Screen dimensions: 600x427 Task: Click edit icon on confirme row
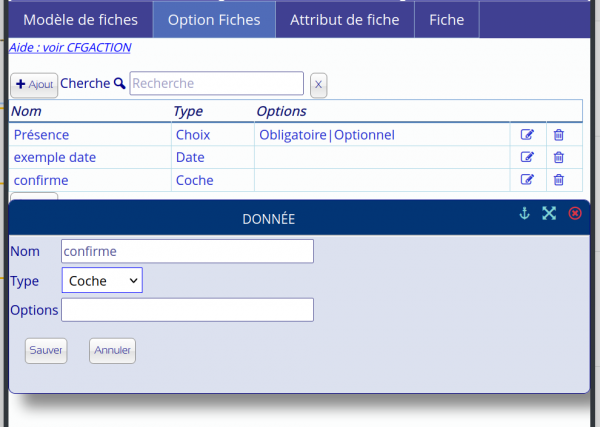527,180
